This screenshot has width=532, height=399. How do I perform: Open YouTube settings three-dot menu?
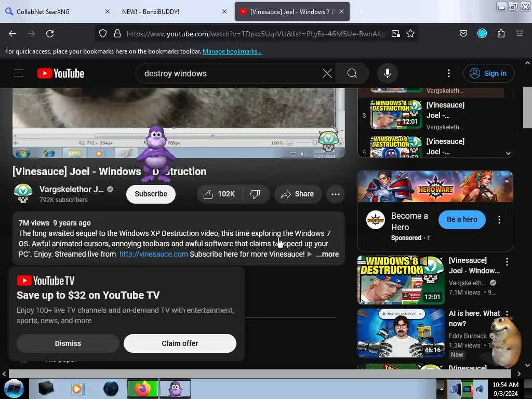pyautogui.click(x=449, y=73)
